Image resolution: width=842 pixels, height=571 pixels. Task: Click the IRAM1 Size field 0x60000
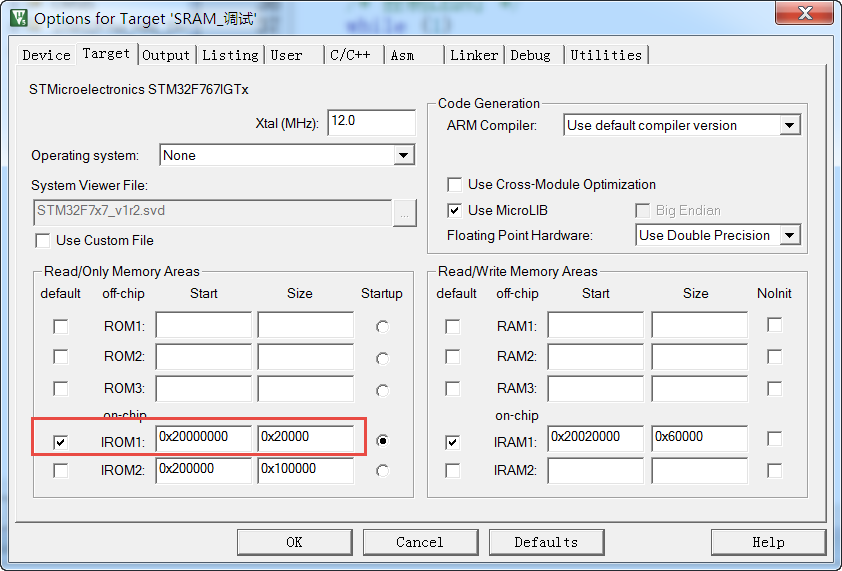[x=700, y=438]
